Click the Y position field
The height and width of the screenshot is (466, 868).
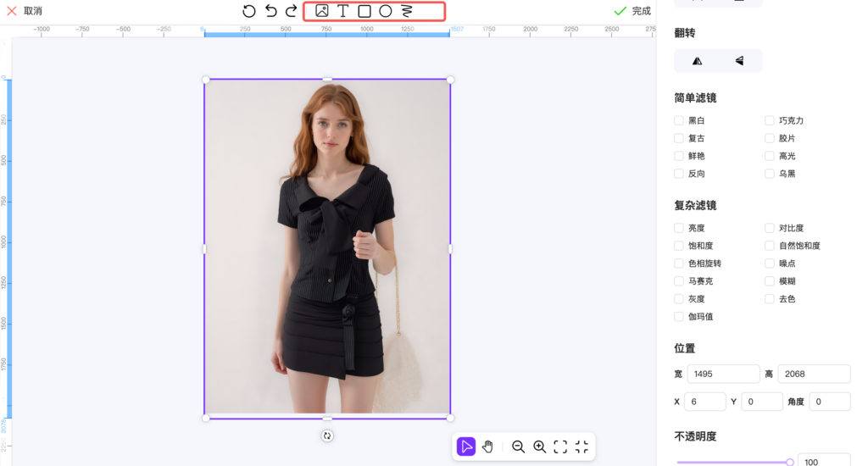[762, 402]
